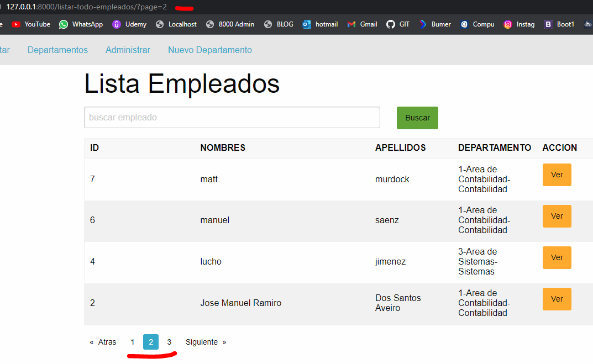Screen dimensions: 593x364
Task: Click the browser address bar URL
Action: [x=87, y=7]
